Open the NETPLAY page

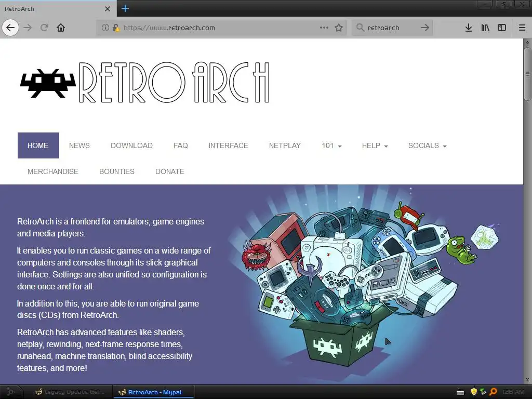click(285, 145)
